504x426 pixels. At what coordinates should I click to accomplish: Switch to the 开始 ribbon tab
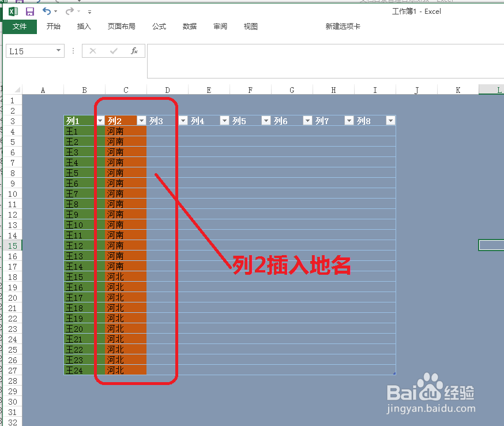53,27
